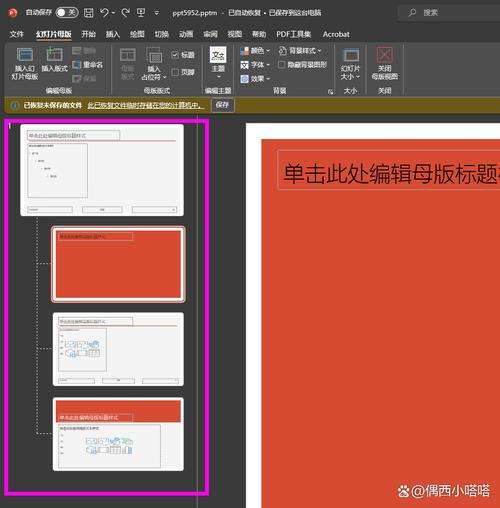Toggle the AutoSave switch
Viewport: 500px width, 508px height.
pyautogui.click(x=67, y=13)
